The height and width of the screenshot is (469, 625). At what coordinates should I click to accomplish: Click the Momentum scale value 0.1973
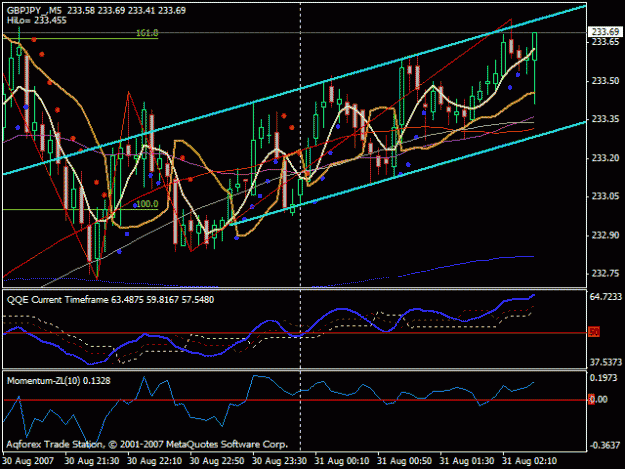603,378
